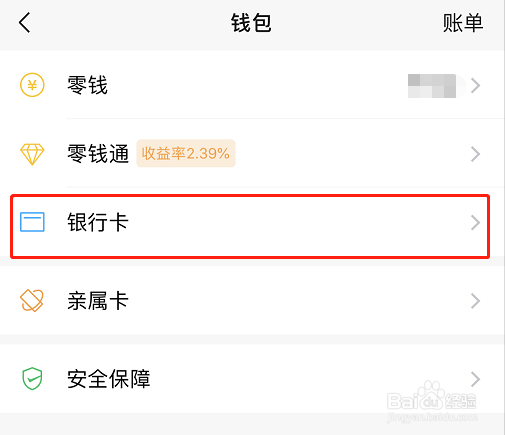Tap the blue bank card icon
Screen dimensions: 505x435
[32, 222]
